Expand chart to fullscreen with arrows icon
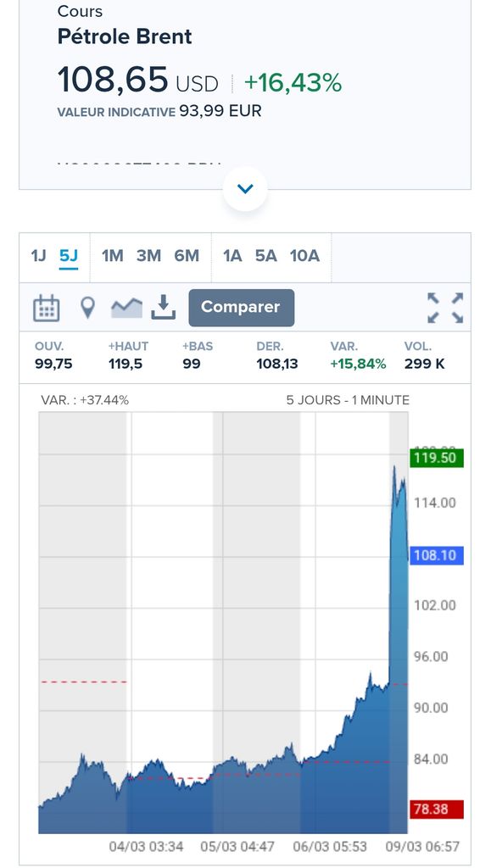The height and width of the screenshot is (868, 491). tap(445, 308)
